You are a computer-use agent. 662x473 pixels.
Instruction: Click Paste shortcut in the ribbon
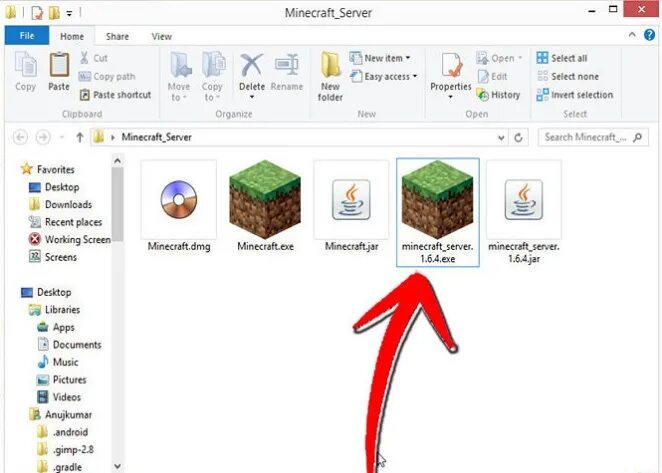[x=115, y=95]
